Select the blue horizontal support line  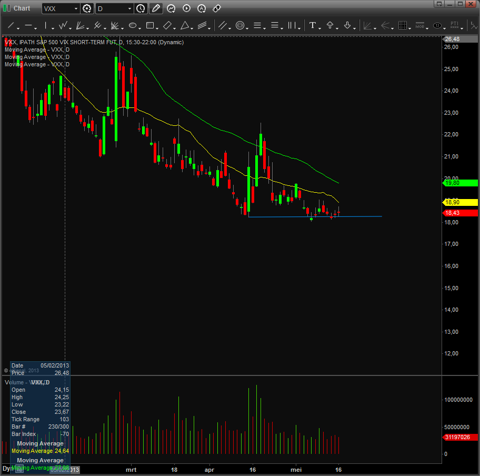pos(315,217)
